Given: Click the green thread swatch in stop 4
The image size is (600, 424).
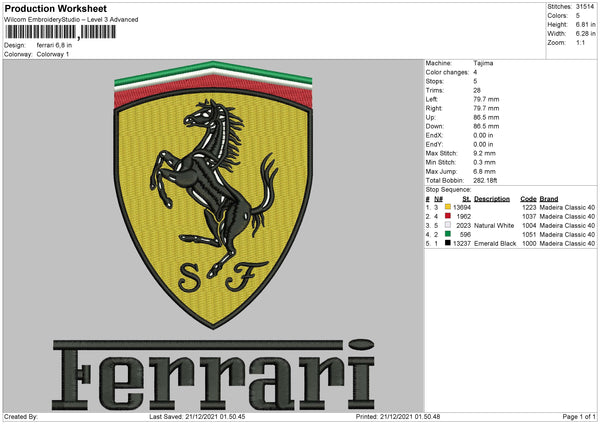Looking at the screenshot, I should (448, 234).
